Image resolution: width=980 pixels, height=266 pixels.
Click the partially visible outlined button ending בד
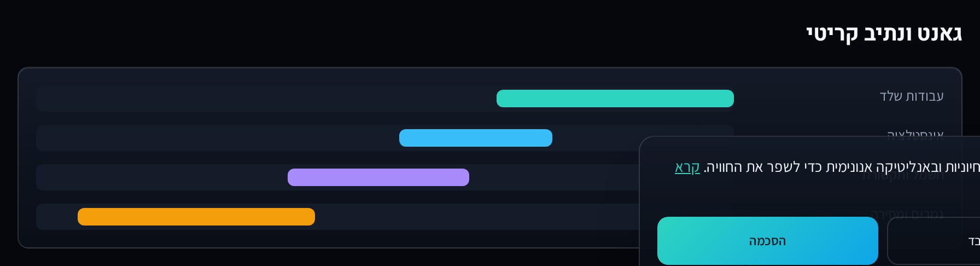tap(934, 241)
